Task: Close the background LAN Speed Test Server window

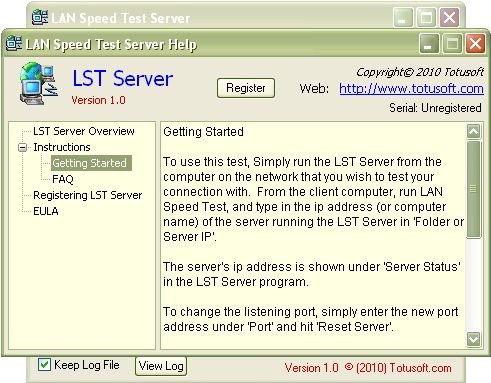Action: click(x=449, y=17)
